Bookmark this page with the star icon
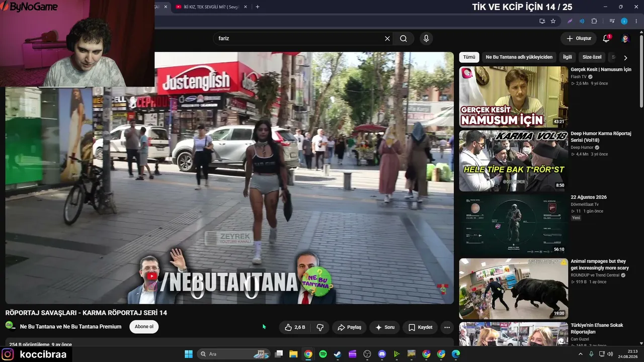Image resolution: width=644 pixels, height=362 pixels. (553, 21)
